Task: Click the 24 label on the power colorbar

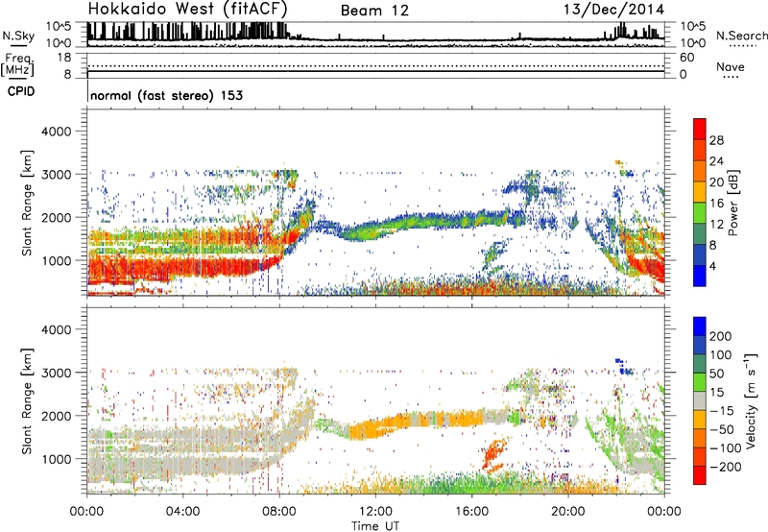Action: click(x=716, y=161)
